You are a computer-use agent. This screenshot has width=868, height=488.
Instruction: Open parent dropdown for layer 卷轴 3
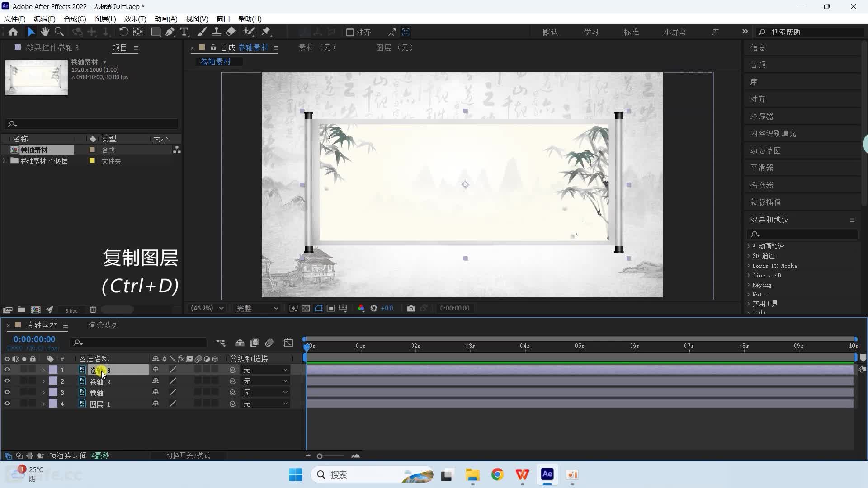[x=265, y=370]
